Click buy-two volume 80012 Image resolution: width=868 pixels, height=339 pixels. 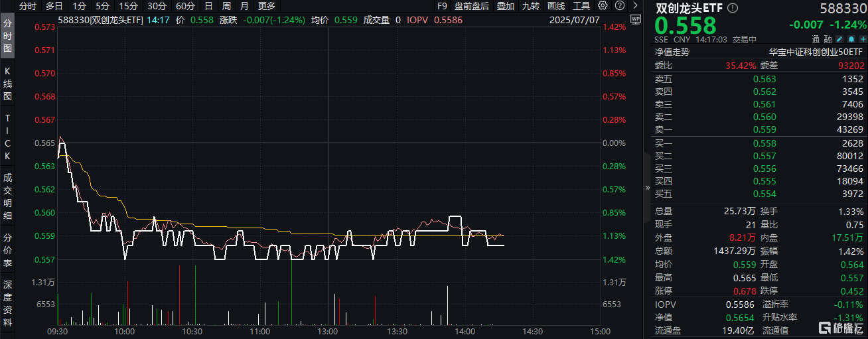click(x=850, y=156)
